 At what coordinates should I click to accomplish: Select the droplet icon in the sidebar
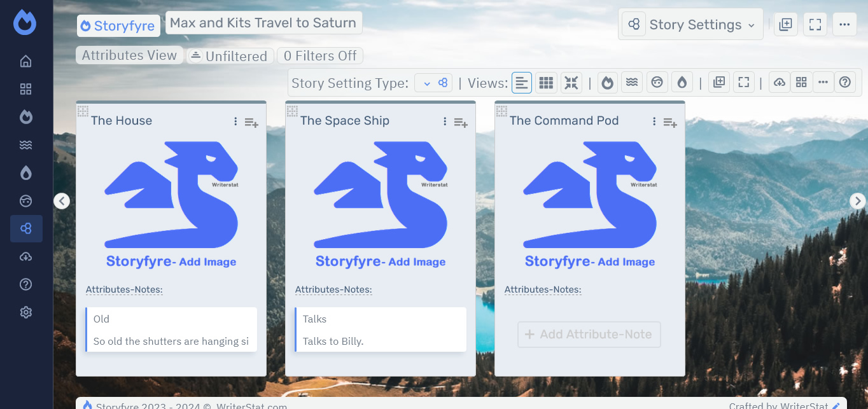click(x=25, y=172)
